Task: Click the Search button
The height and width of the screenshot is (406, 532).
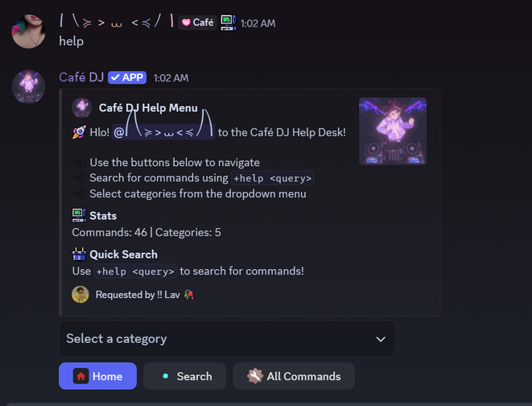Action: [184, 376]
